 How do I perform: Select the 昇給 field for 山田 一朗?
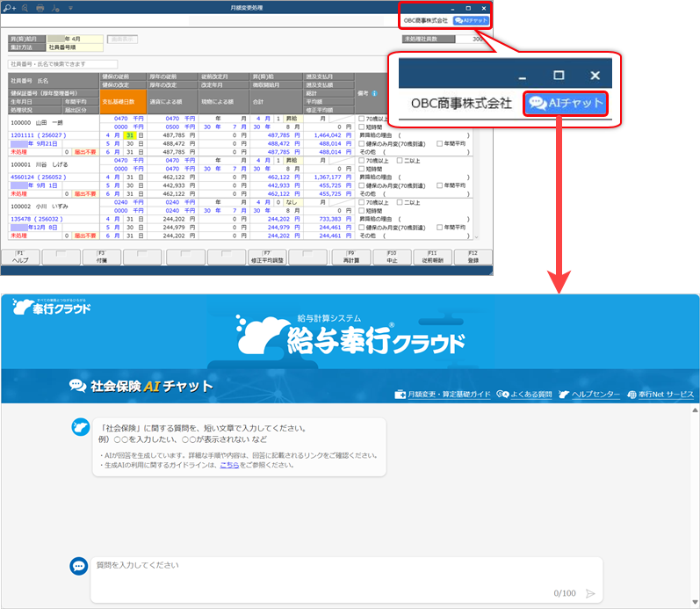tap(293, 119)
